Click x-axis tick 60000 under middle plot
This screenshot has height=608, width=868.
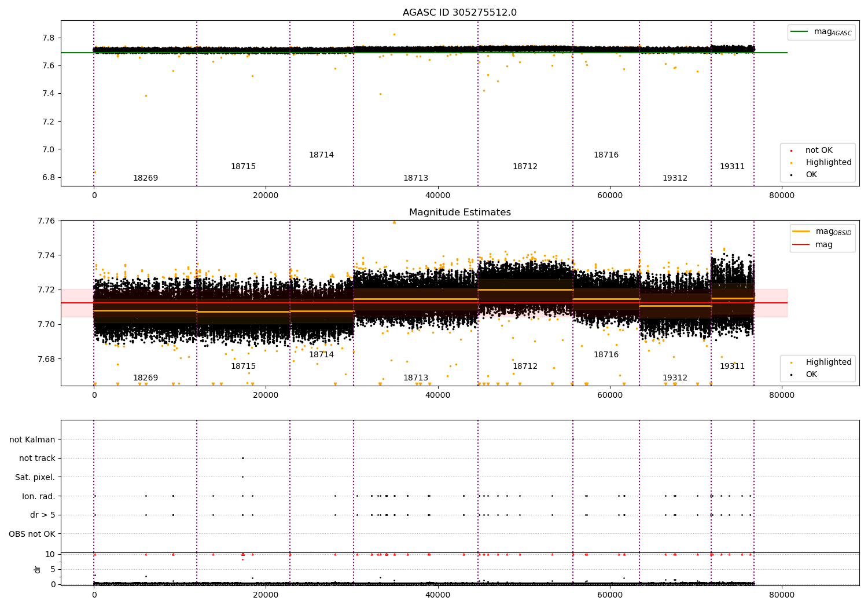610,395
